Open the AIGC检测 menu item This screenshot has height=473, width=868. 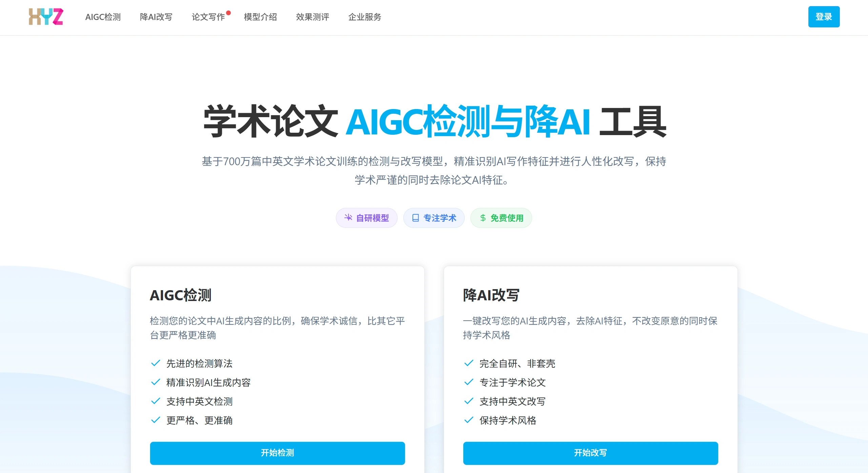coord(103,17)
